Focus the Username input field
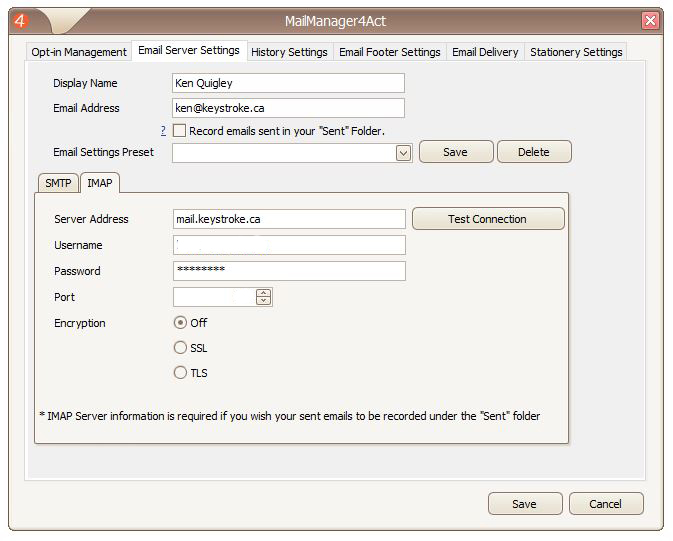 coord(289,245)
